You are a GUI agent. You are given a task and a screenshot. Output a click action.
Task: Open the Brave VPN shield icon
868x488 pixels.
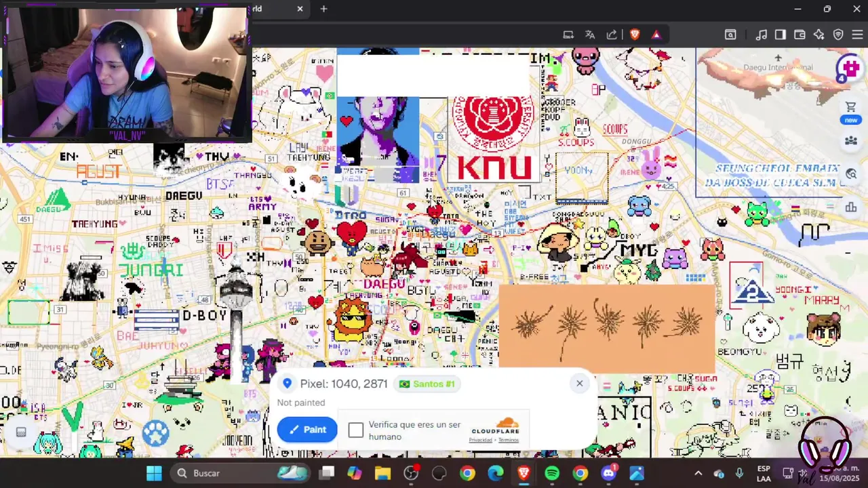[x=838, y=35]
